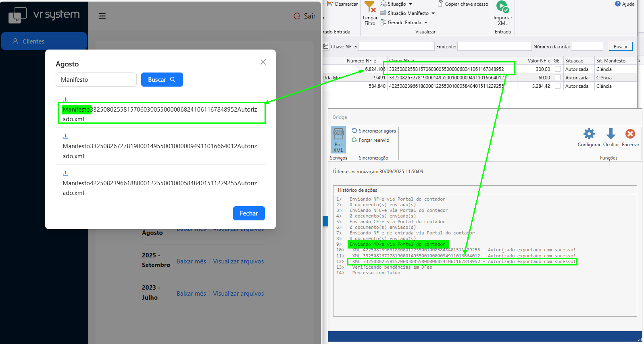Check GE box for note 584.840

coord(557,86)
